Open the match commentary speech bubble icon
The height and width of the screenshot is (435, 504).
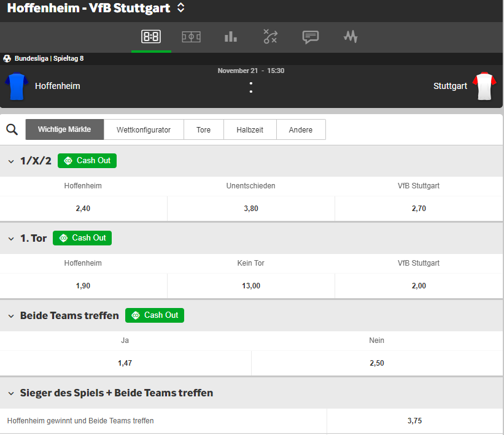tap(311, 37)
